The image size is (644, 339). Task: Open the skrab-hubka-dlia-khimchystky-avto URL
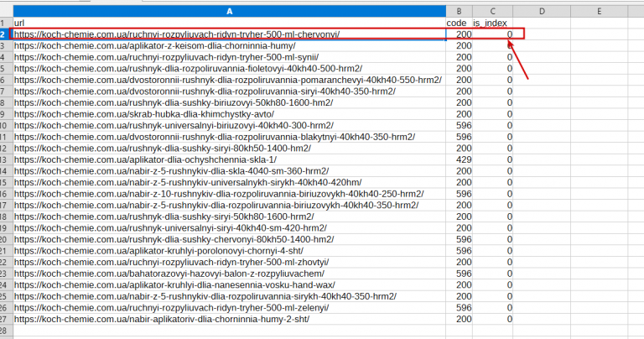pyautogui.click(x=144, y=114)
